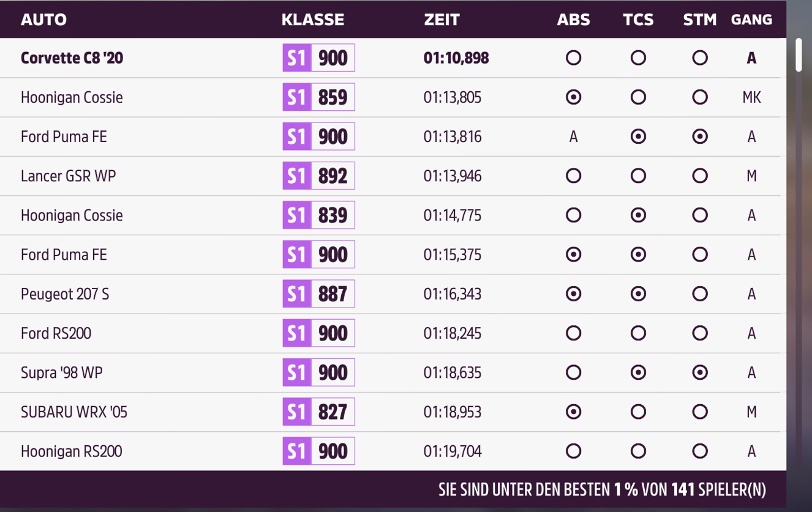Sort by the ZEIT column header

pos(442,20)
